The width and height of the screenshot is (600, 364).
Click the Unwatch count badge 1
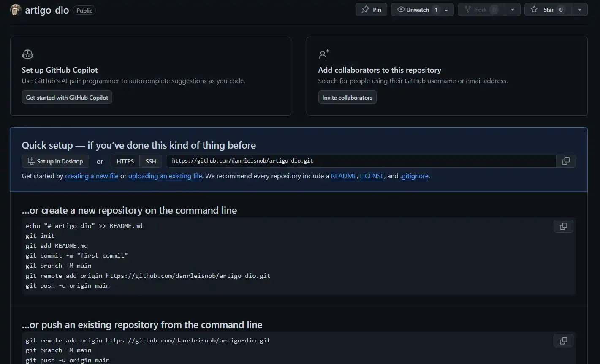[436, 10]
